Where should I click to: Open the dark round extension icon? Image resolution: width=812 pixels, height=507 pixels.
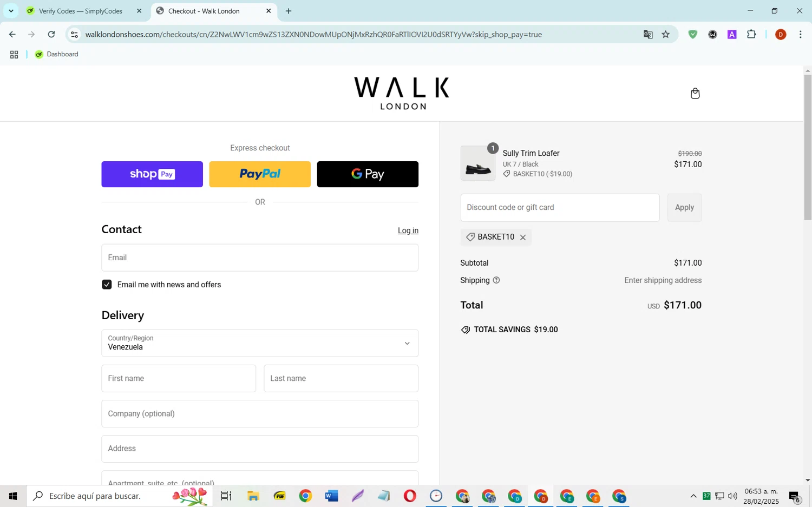[712, 34]
